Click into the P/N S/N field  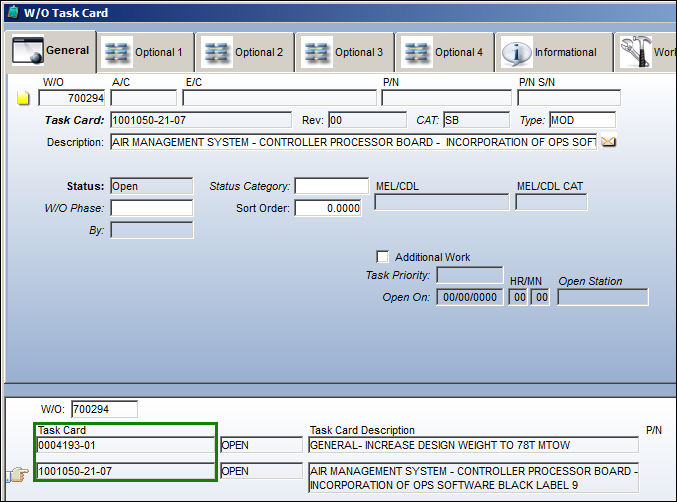click(569, 98)
